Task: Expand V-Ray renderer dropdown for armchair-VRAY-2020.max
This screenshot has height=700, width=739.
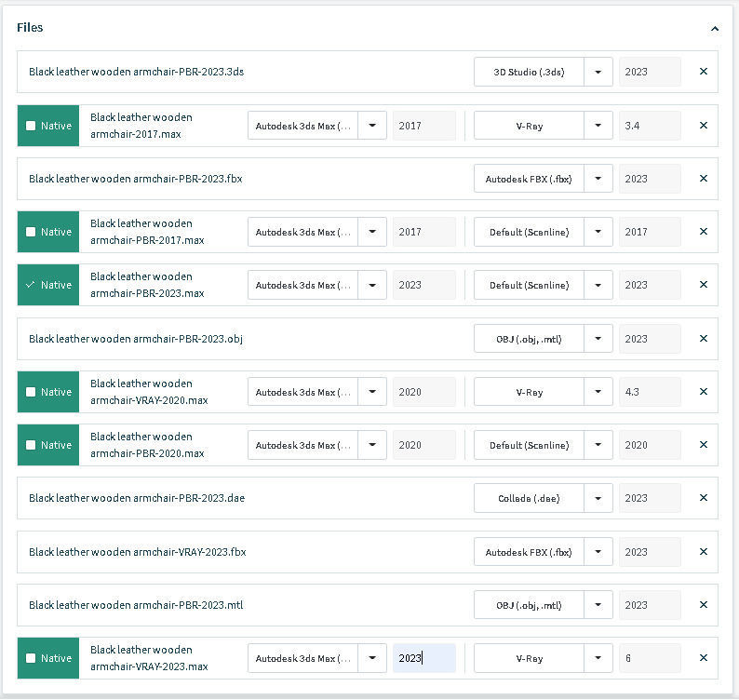Action: click(598, 392)
